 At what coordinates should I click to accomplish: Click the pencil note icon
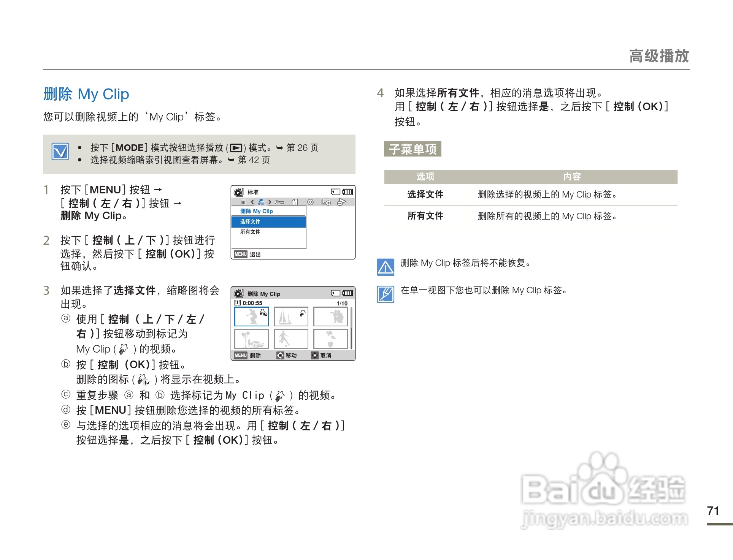click(386, 294)
